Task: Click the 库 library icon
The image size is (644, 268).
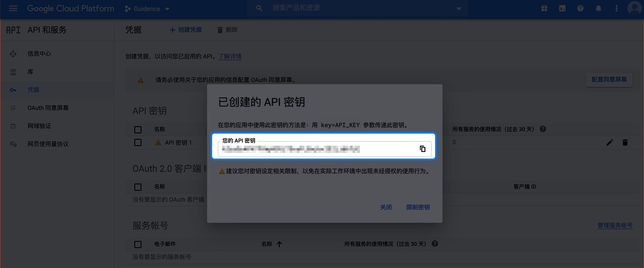Action: pyautogui.click(x=13, y=72)
